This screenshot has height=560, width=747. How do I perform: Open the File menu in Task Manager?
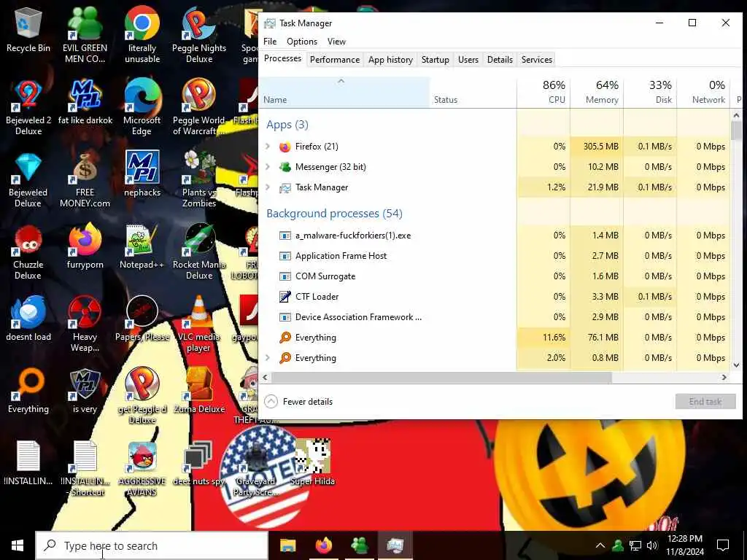click(x=270, y=42)
